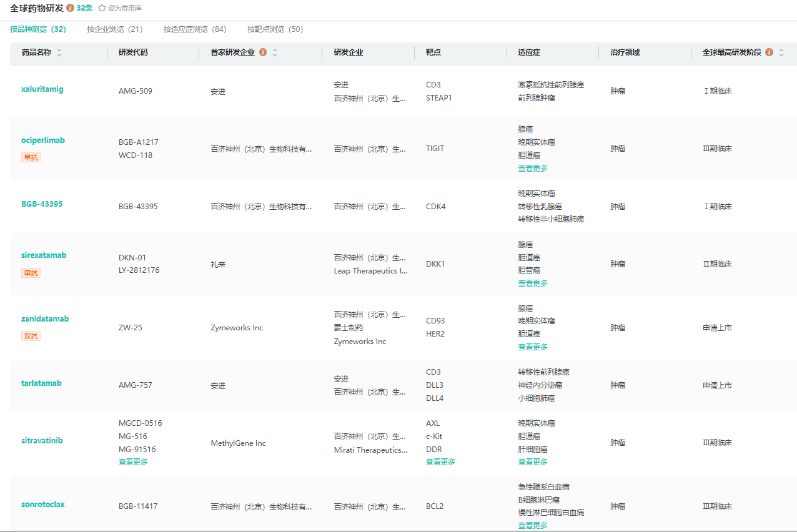Click research code MGCD-0516

pyautogui.click(x=141, y=423)
